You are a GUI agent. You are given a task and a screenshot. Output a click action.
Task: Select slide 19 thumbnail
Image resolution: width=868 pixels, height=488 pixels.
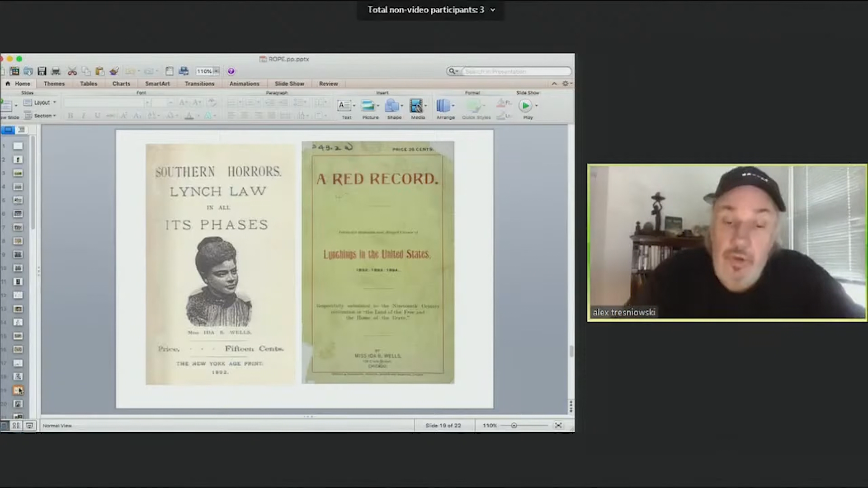tap(18, 390)
